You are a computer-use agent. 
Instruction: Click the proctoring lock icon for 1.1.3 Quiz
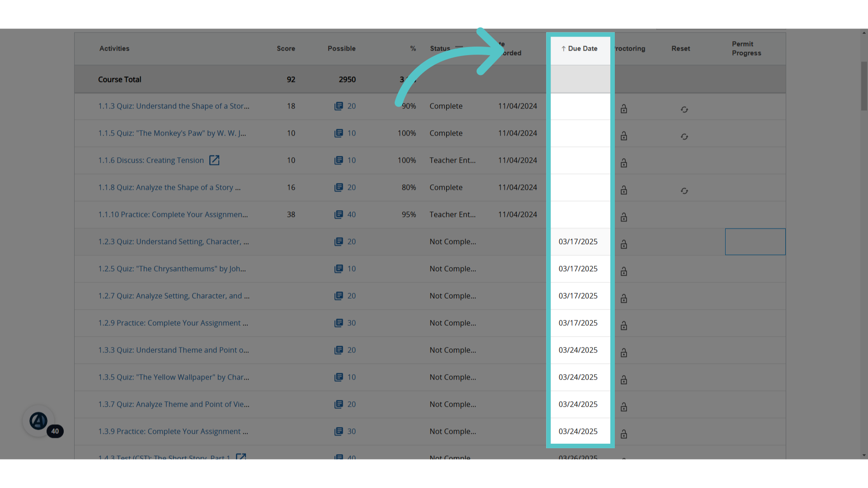point(624,109)
